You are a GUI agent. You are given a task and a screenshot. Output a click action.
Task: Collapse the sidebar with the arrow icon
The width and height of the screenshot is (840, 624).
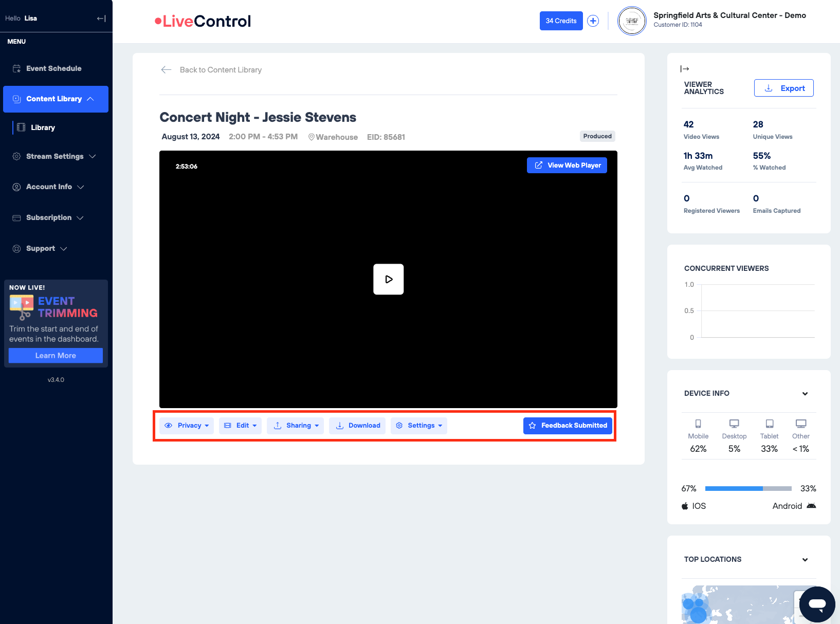click(x=101, y=19)
